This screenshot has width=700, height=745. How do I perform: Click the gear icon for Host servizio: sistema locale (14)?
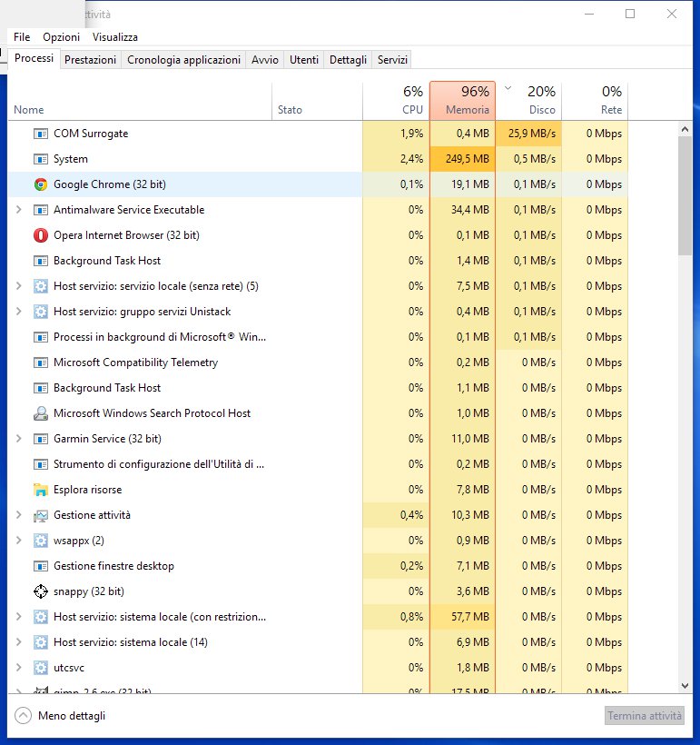(40, 642)
